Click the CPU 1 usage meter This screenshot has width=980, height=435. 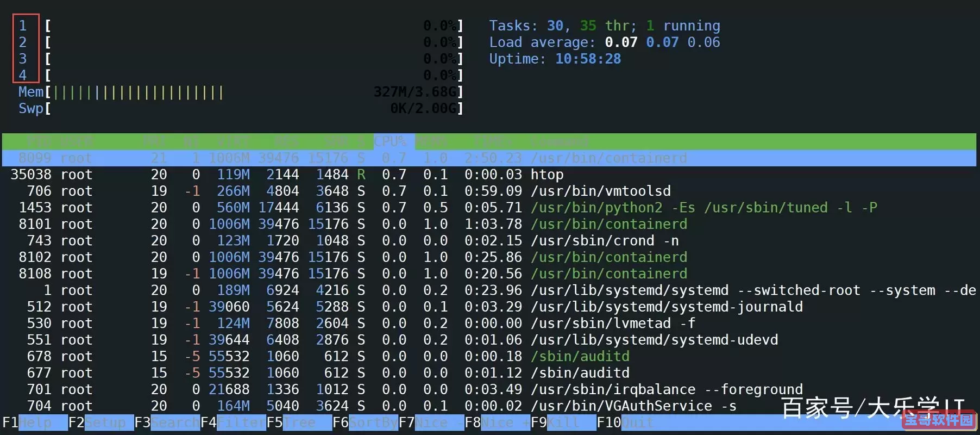tap(241, 26)
